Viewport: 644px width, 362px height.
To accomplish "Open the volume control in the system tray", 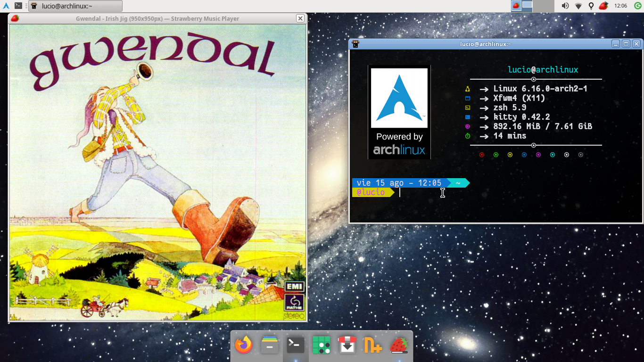I will pos(565,6).
